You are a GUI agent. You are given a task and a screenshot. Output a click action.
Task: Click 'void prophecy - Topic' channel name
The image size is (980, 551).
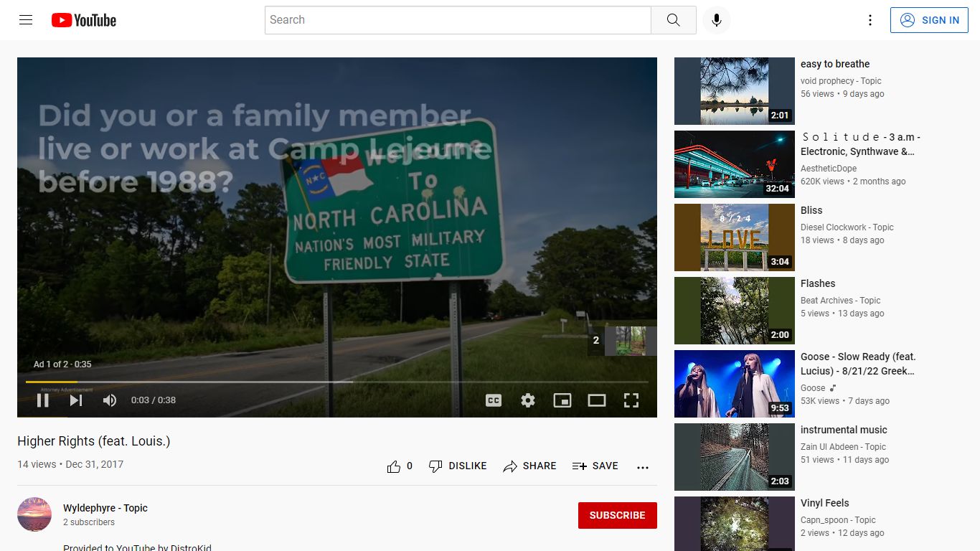click(841, 81)
